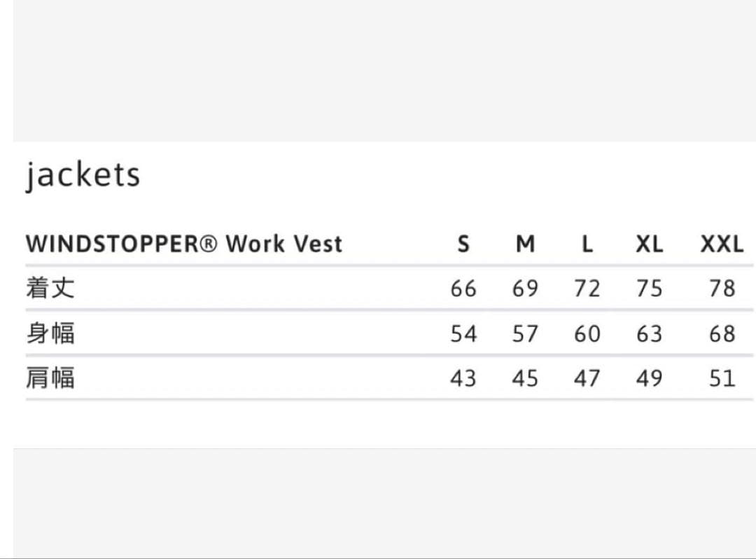Click the value 51 for size XXL

click(722, 378)
